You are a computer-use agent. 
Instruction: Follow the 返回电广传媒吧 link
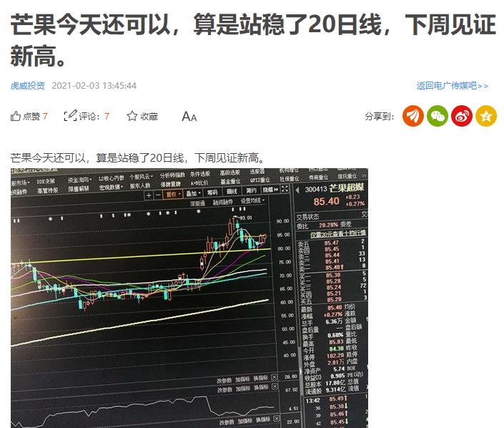(453, 86)
